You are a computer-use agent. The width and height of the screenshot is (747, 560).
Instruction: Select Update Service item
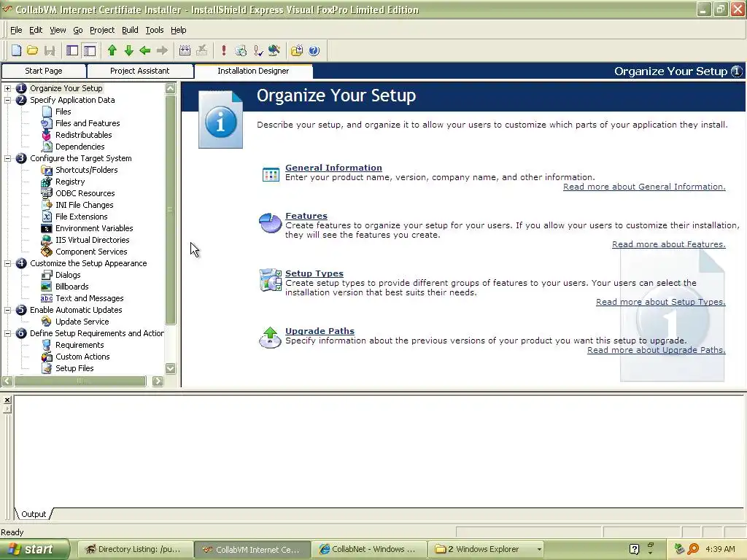point(82,322)
